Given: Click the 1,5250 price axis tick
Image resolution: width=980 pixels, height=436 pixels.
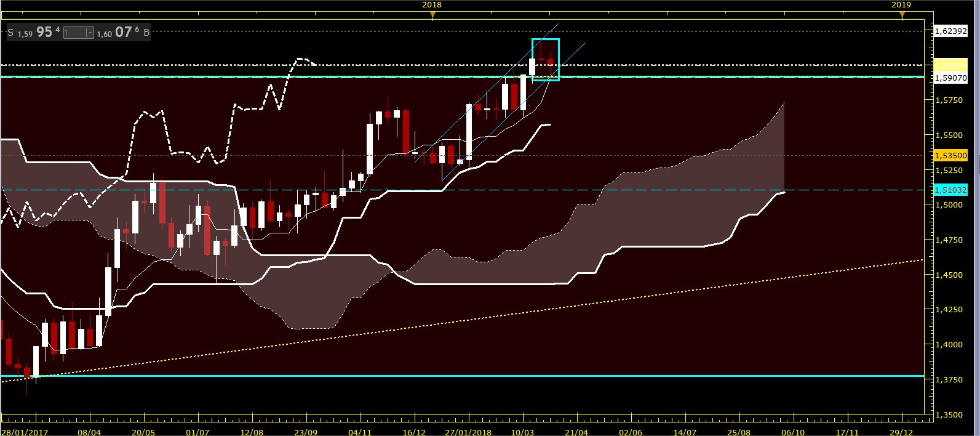Looking at the screenshot, I should [x=949, y=170].
